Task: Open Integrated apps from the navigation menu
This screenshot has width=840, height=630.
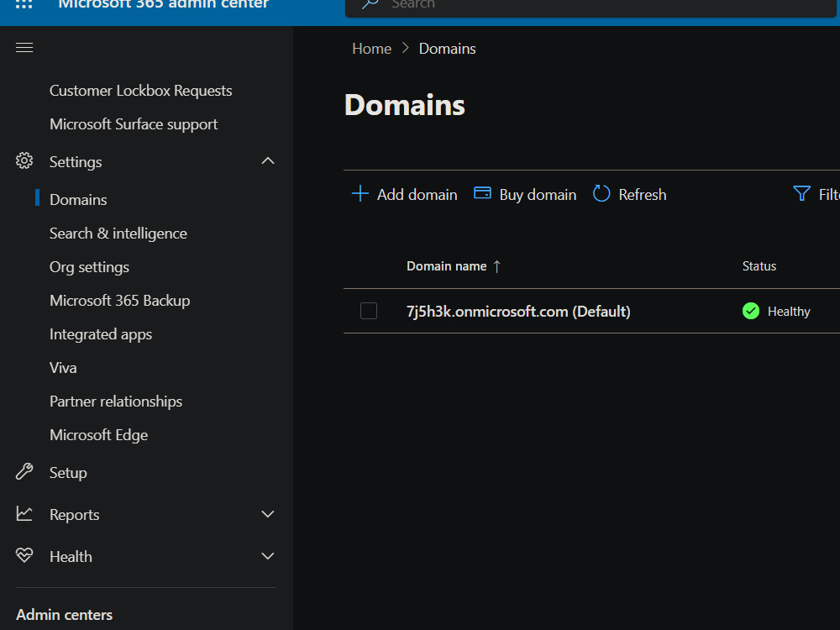Action: 101,333
